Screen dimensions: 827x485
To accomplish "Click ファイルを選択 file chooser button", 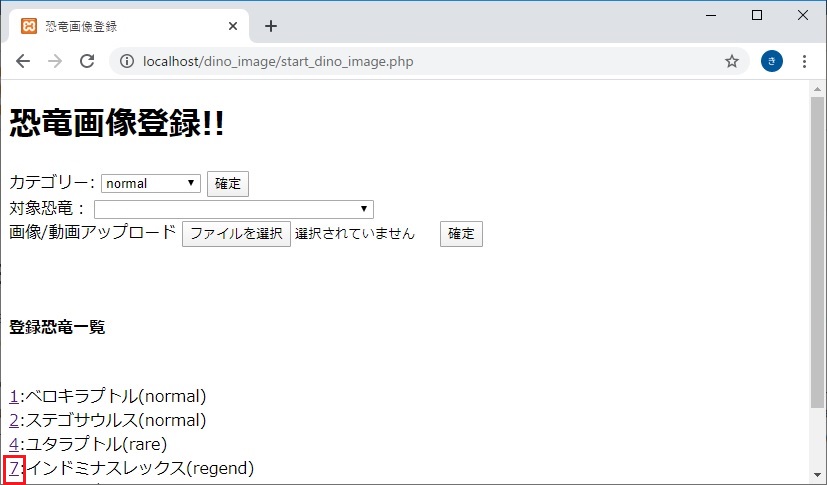I will tap(236, 234).
